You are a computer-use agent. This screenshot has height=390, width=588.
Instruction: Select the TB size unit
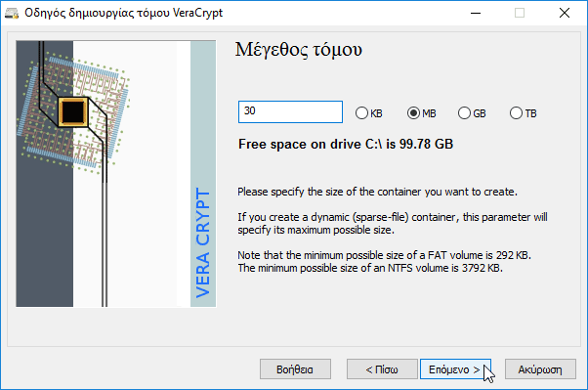coord(524,113)
